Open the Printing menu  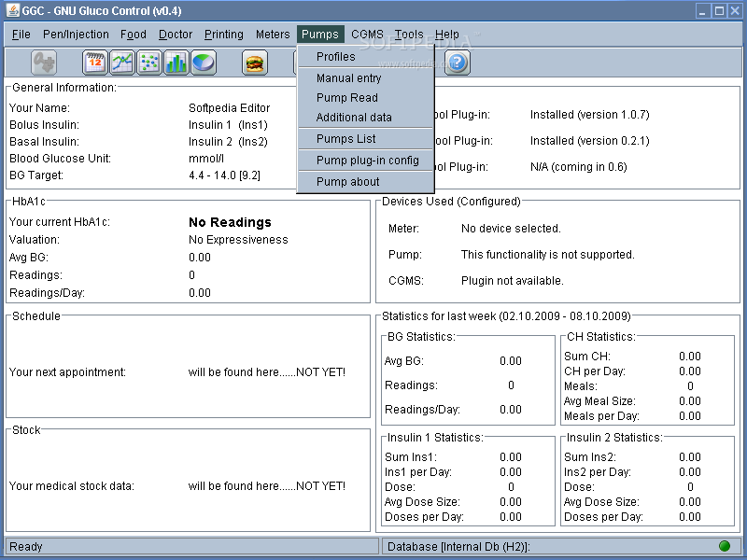pos(224,35)
